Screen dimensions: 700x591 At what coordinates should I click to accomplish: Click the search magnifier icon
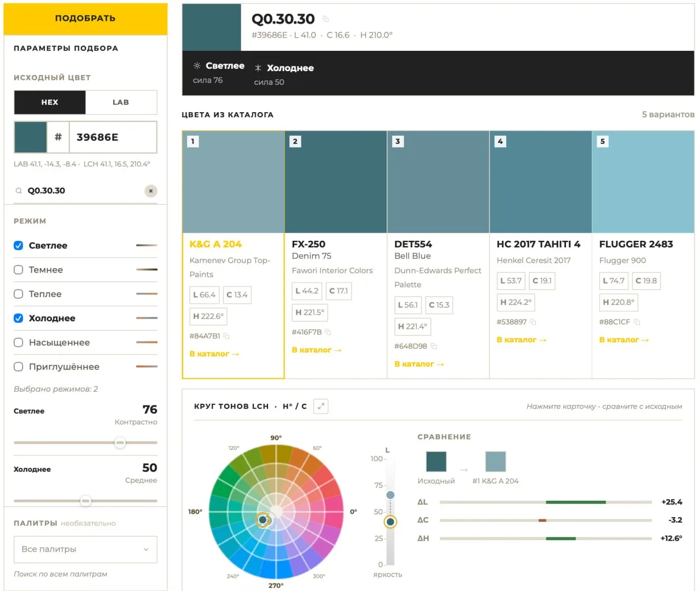click(19, 191)
